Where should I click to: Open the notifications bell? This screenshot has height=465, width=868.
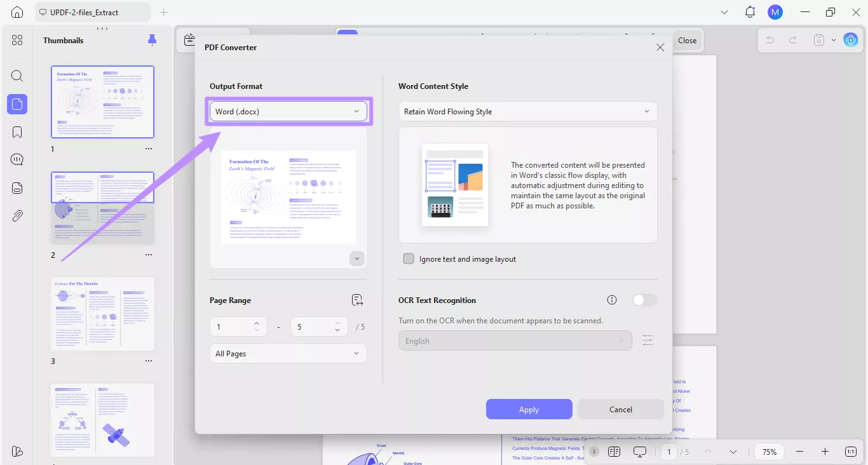pos(750,11)
